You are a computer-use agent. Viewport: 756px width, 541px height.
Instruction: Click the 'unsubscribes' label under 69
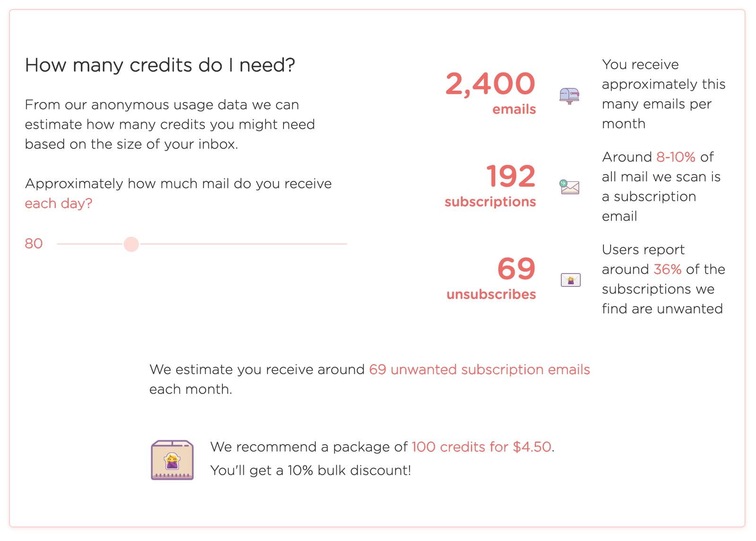click(491, 294)
